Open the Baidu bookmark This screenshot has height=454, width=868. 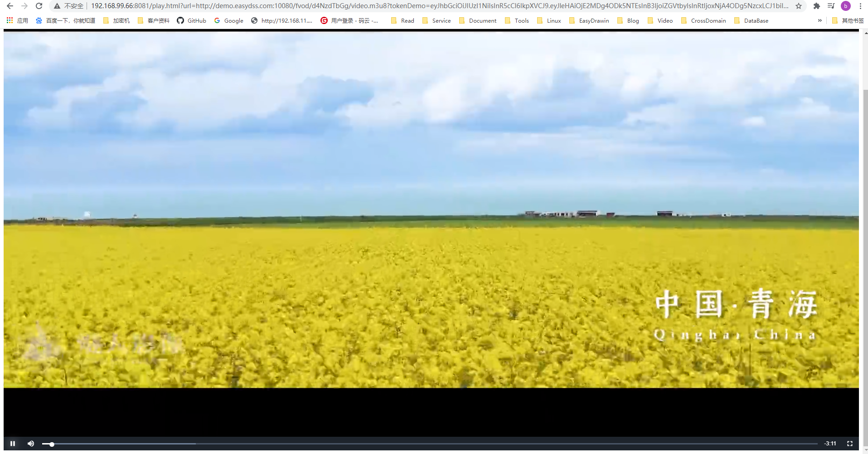[x=65, y=20]
